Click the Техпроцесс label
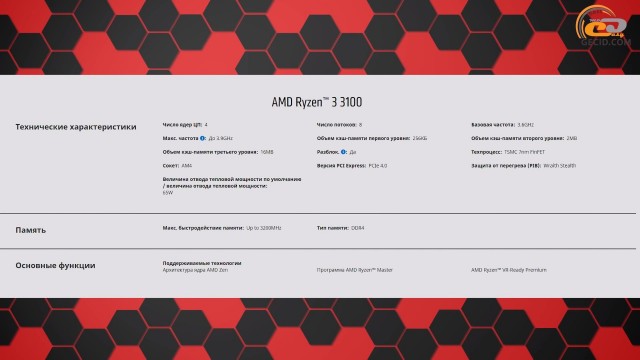640x360 pixels. (x=487, y=152)
